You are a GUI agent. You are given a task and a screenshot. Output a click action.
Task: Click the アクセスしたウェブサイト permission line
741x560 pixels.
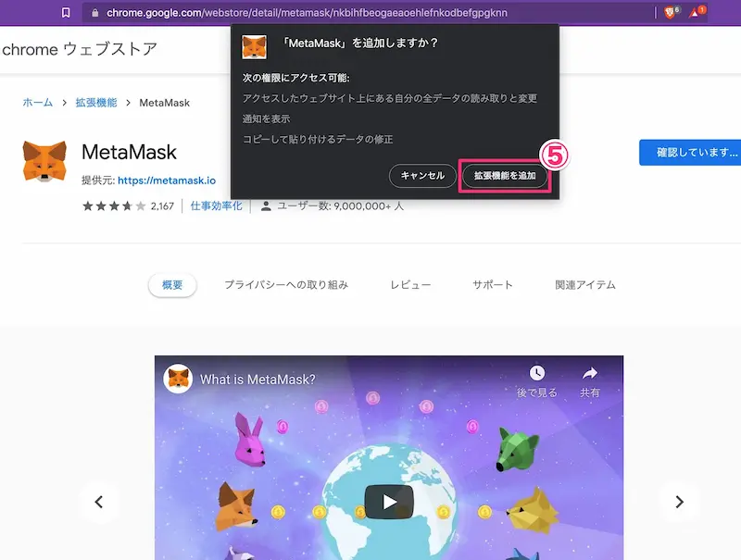click(x=390, y=98)
